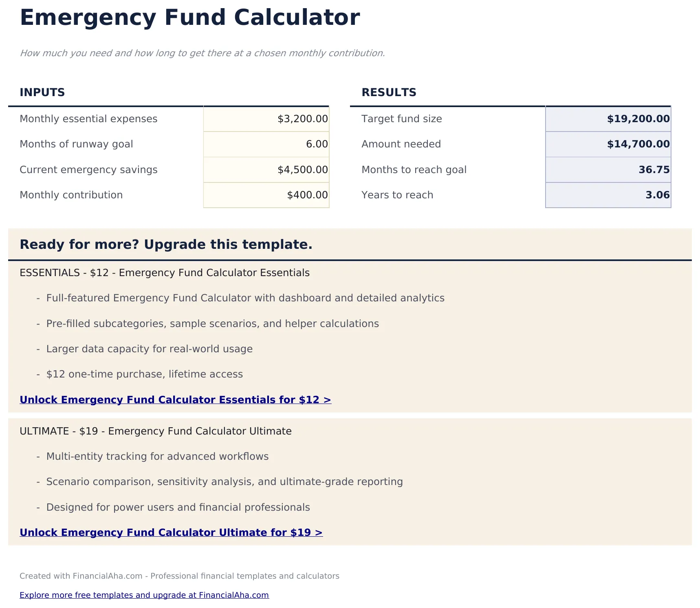Click the INPUTS section heading

pos(42,92)
